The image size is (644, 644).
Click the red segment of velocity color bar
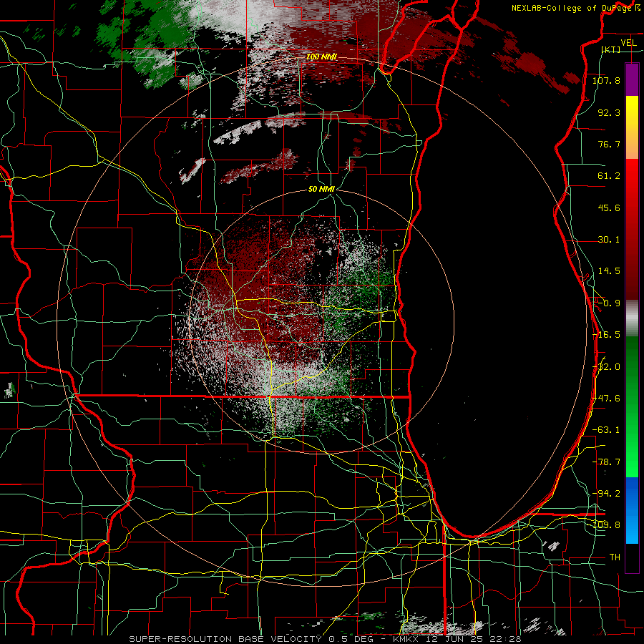pos(632,229)
